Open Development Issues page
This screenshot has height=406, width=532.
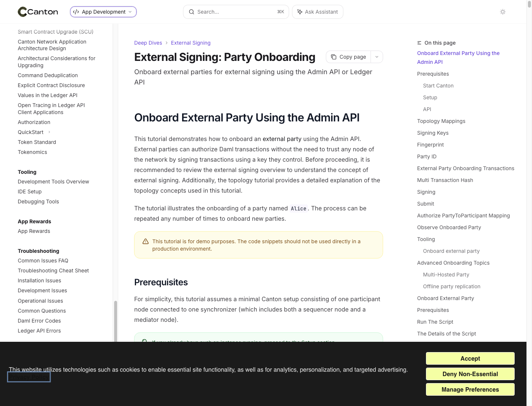tap(42, 290)
